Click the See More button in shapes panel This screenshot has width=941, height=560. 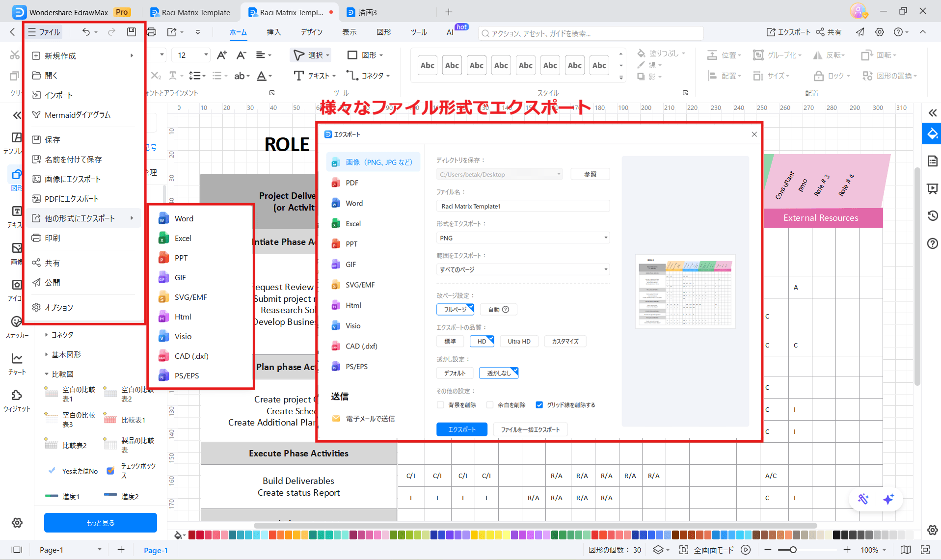(x=101, y=523)
